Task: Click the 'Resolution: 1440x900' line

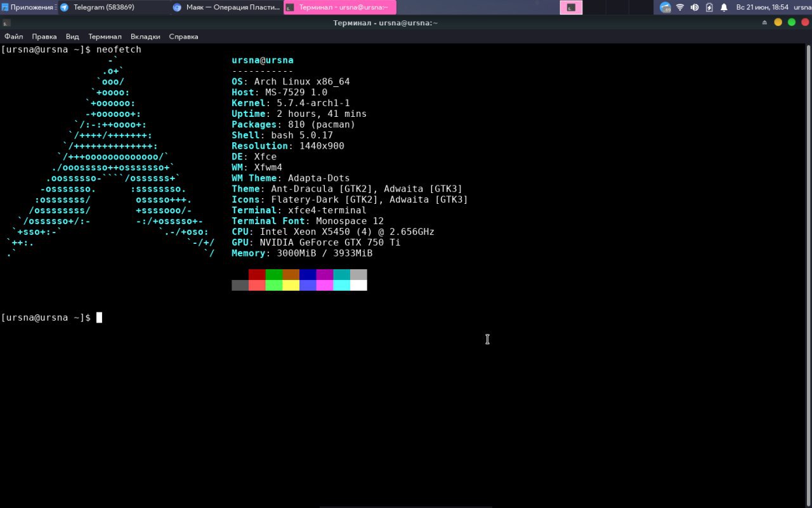Action: tap(288, 146)
